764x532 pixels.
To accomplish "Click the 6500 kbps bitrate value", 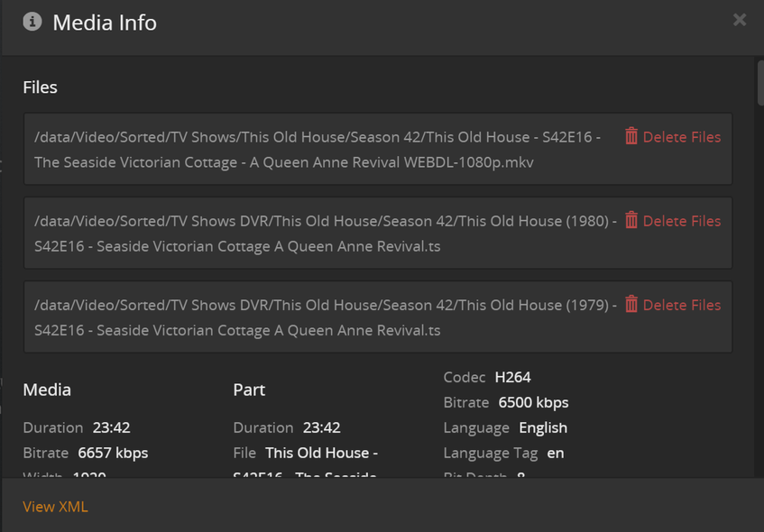I will click(x=533, y=402).
